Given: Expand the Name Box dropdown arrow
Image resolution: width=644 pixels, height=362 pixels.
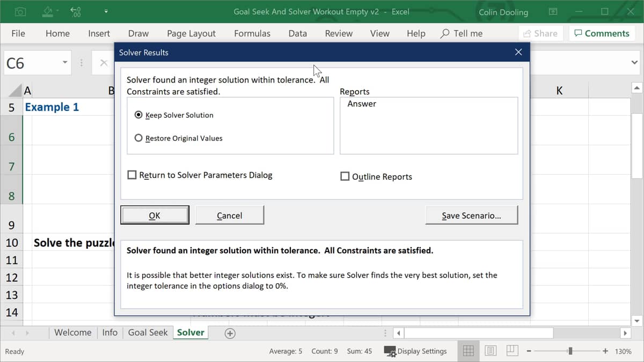Looking at the screenshot, I should click(65, 63).
